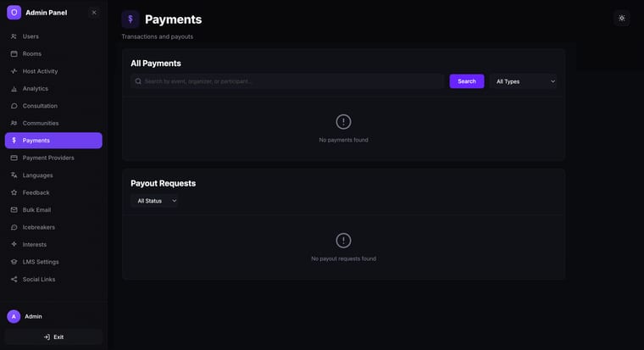Viewport: 644px width, 350px height.
Task: Open the Languages page
Action: [x=53, y=175]
